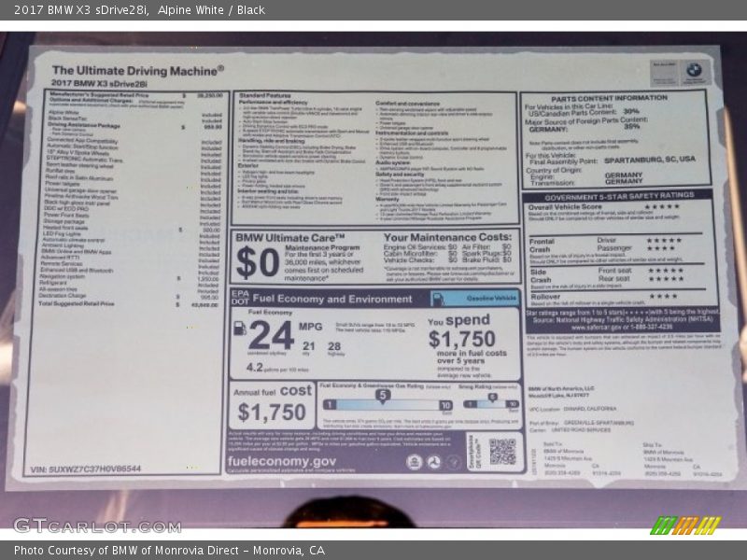Click the fuel pump icon beside 24 MPG
Image resolution: width=747 pixels, height=560 pixels.
click(240, 329)
